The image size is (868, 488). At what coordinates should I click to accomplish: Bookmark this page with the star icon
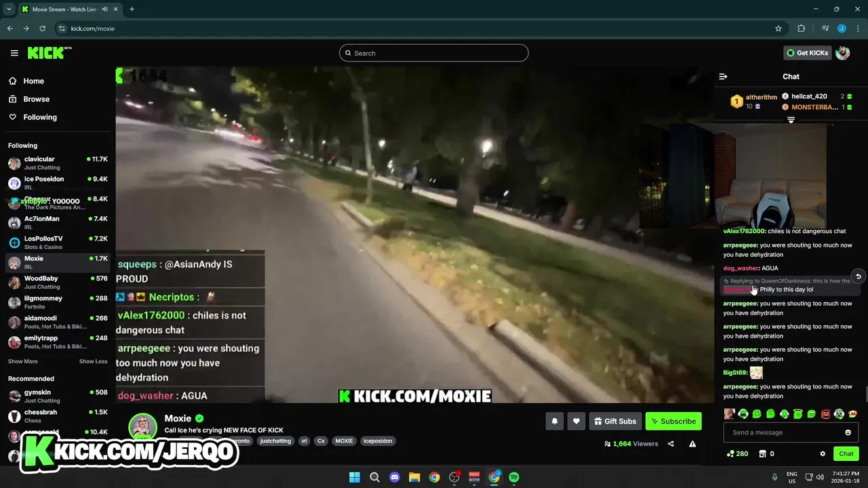coord(778,28)
